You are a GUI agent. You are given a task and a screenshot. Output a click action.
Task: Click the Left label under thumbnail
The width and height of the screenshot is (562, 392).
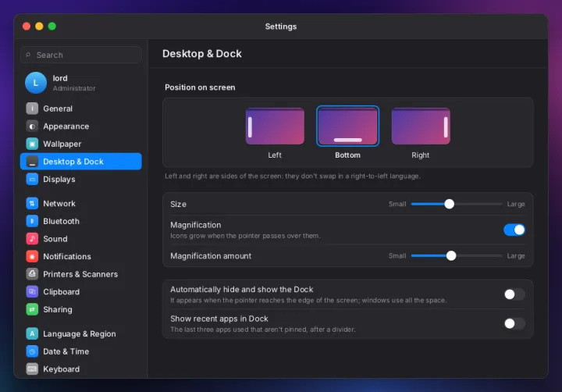pyautogui.click(x=275, y=155)
